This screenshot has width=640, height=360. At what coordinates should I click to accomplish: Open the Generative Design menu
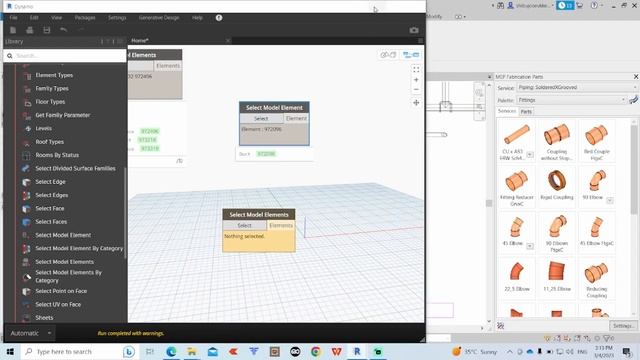point(159,18)
